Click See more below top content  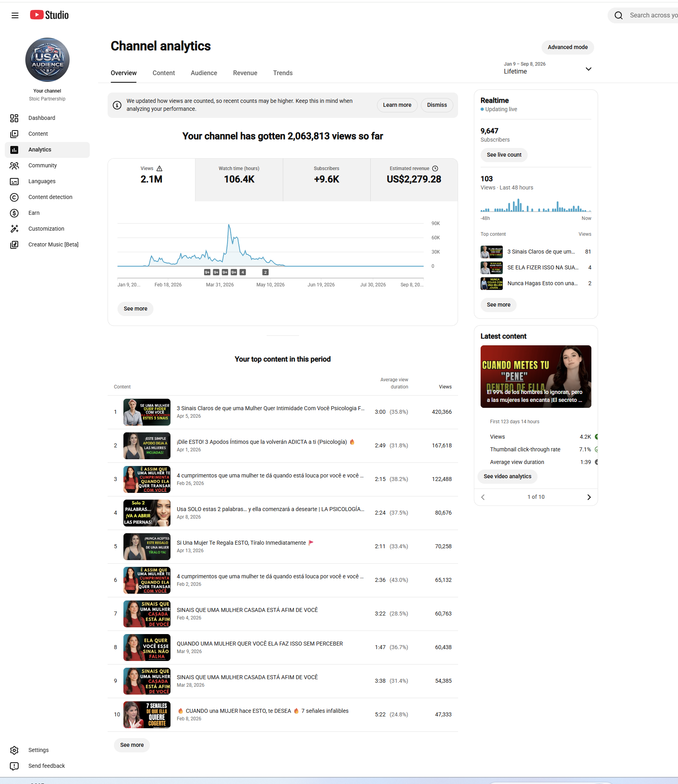(132, 745)
